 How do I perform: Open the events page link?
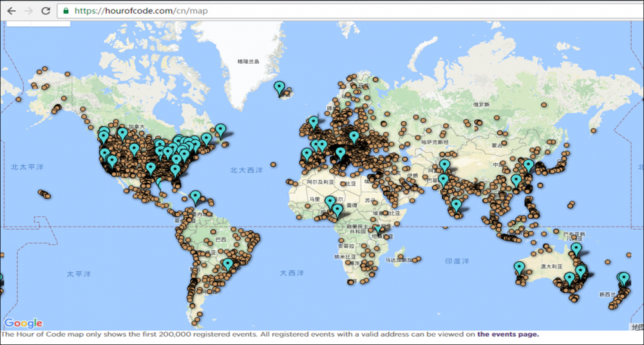pos(508,334)
